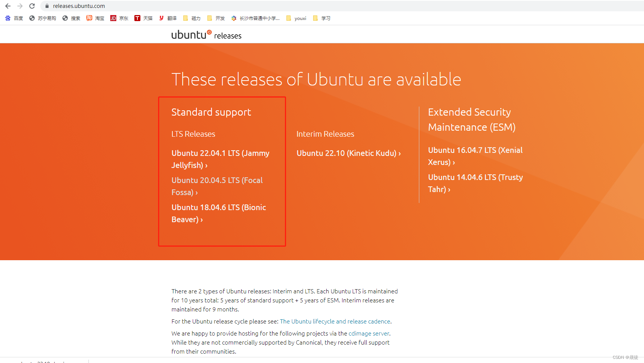The width and height of the screenshot is (644, 363).
Task: Click 'These releases of Ubuntu are available' title
Action: [316, 79]
